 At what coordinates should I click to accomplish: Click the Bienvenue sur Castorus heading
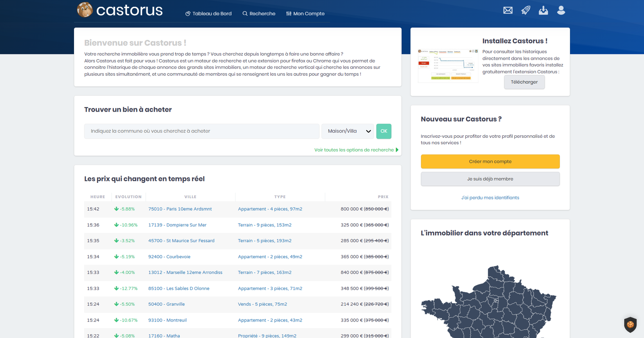[135, 43]
